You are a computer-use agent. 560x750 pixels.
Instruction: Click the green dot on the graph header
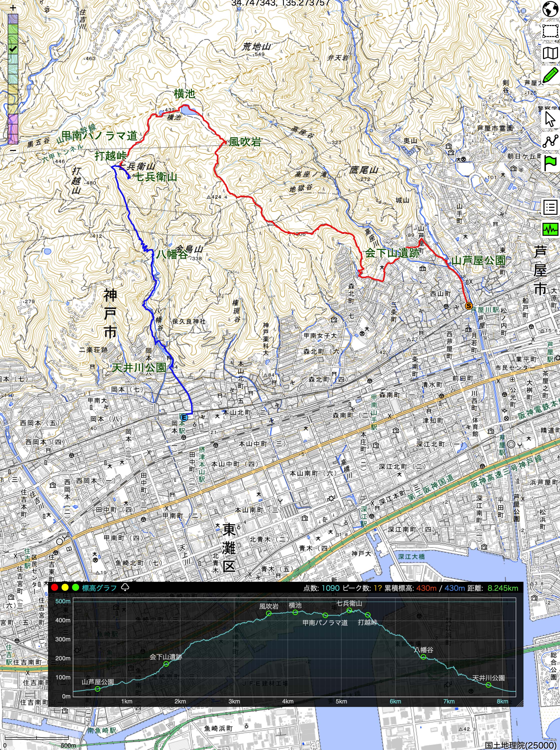click(x=75, y=588)
